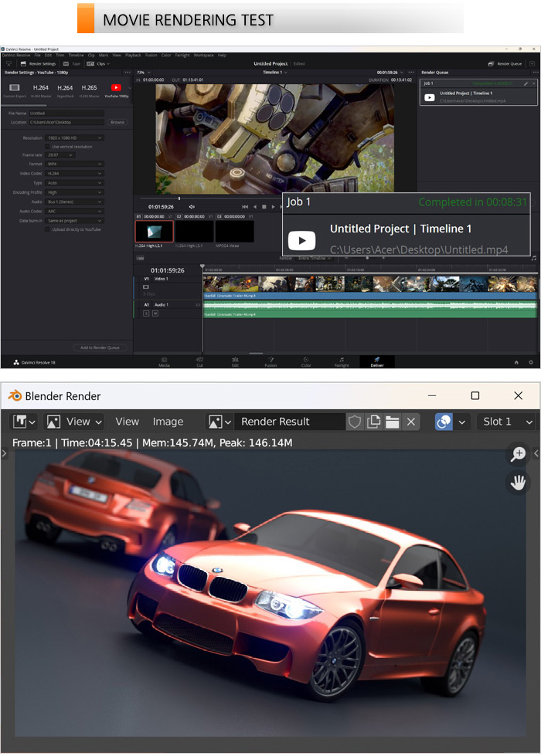Open the Fairlight menu in DaVinci Resolve
Screen dimensions: 541x756
(182, 55)
